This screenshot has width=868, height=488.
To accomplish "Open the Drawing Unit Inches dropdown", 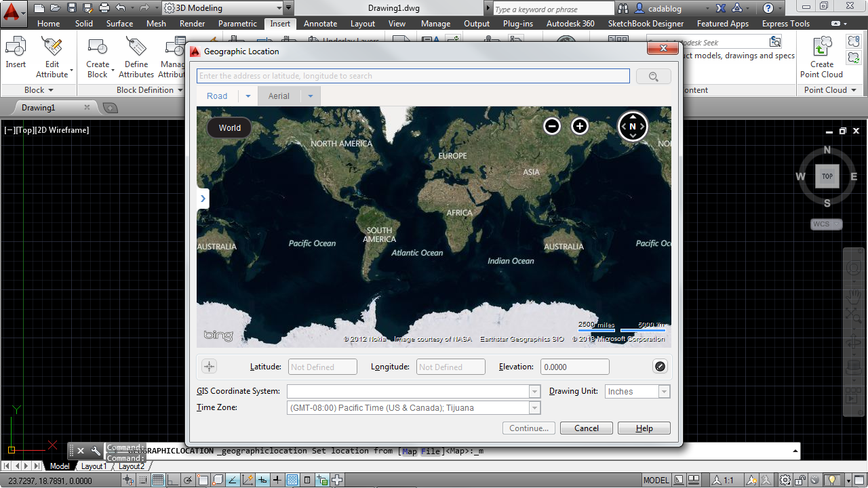I will (665, 392).
